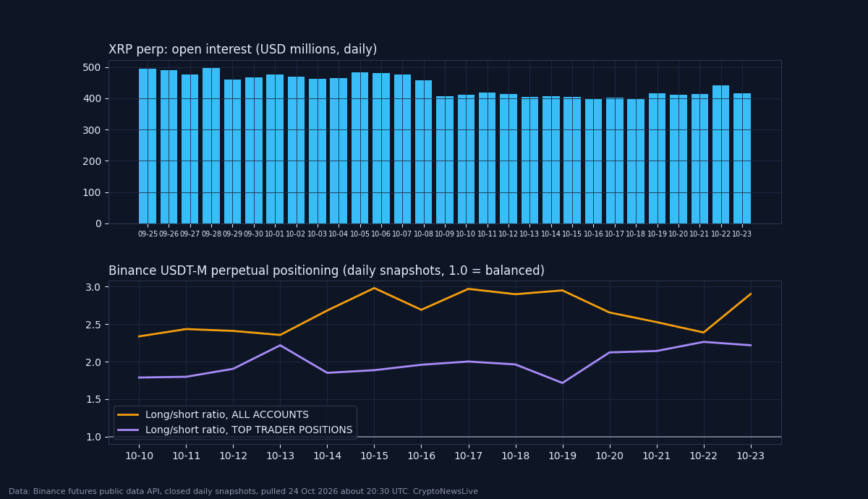This screenshot has width=868, height=499.
Task: Click the 'Binance USDT-M perpetual positioning' chart title
Action: pyautogui.click(x=326, y=271)
